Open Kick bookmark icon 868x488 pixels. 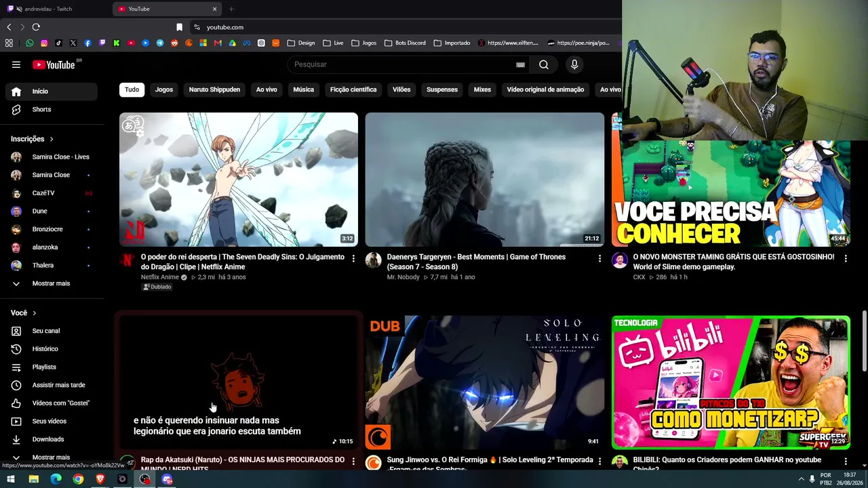point(117,43)
